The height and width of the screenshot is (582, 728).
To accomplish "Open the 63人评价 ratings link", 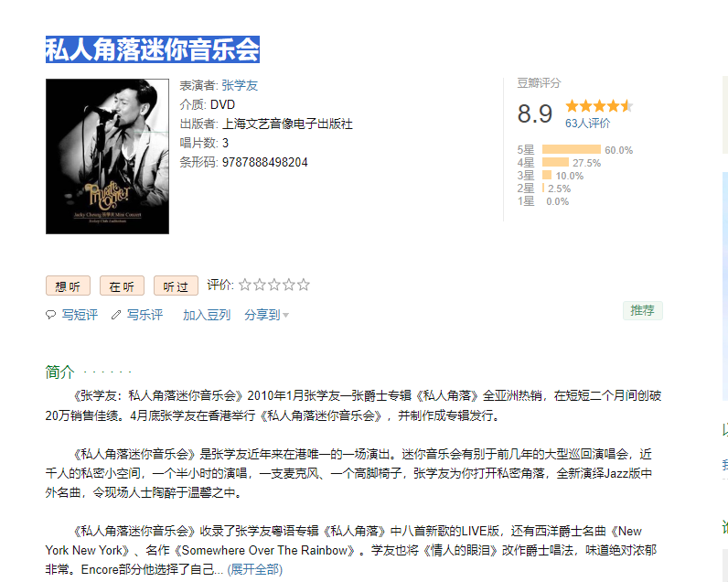I will pyautogui.click(x=587, y=124).
